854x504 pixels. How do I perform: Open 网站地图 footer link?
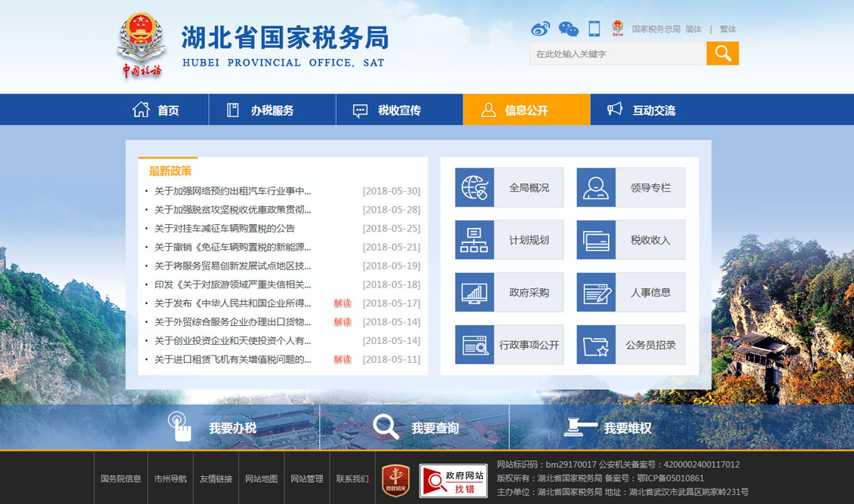(261, 478)
